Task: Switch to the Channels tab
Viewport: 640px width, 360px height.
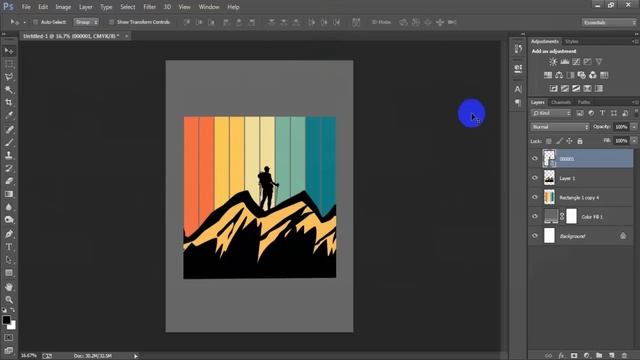Action: pyautogui.click(x=561, y=102)
